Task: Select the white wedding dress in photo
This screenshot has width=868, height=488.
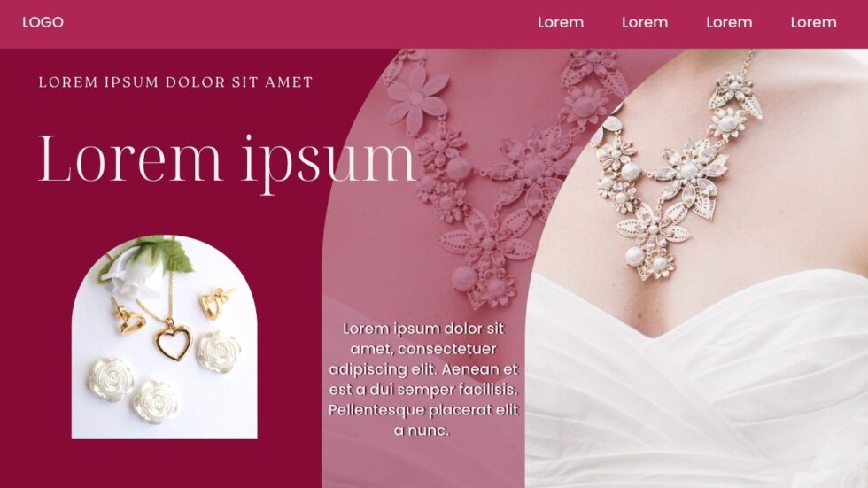Action: click(697, 382)
